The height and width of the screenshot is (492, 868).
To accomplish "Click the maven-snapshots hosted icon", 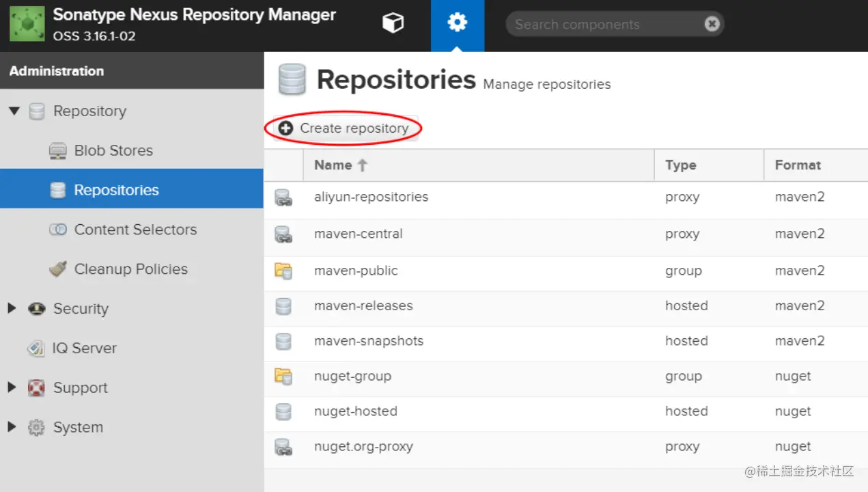I will (283, 341).
